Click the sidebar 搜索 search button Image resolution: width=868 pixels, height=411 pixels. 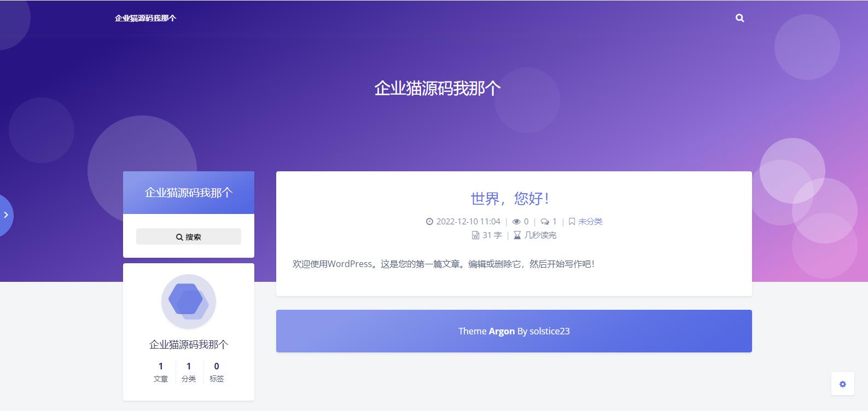tap(189, 236)
